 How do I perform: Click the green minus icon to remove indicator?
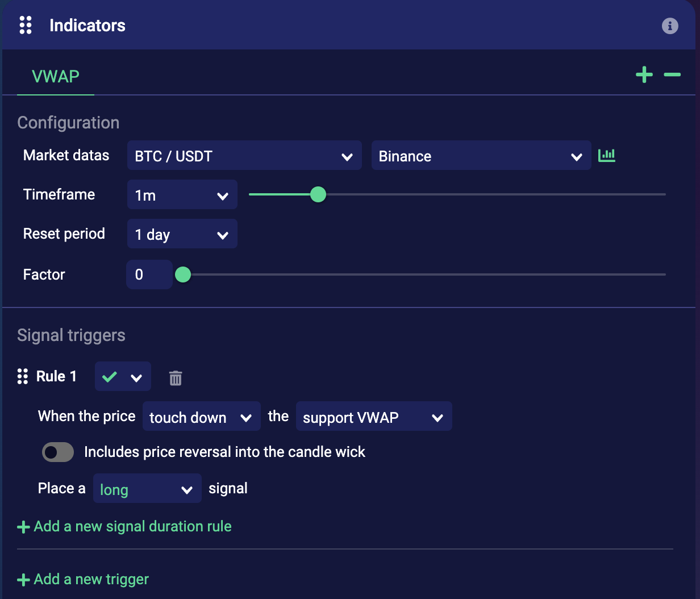[672, 75]
